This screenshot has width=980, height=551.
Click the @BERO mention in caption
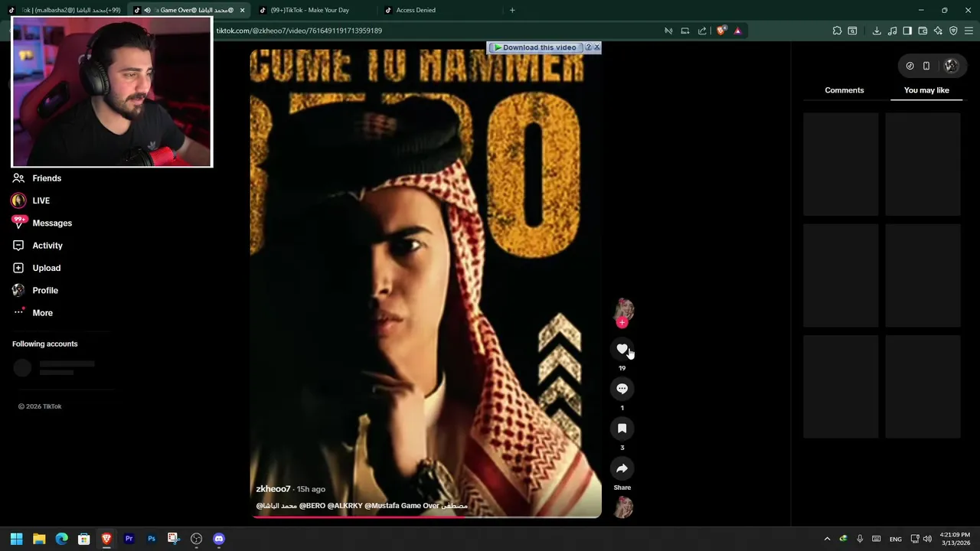pos(312,506)
